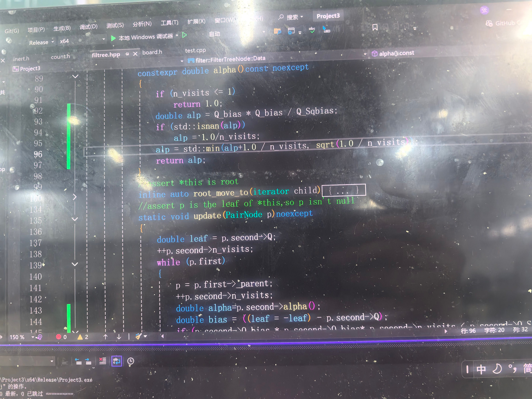This screenshot has height=399, width=532.
Task: Open the clock timestamp icon in output toolbar
Action: coord(131,361)
